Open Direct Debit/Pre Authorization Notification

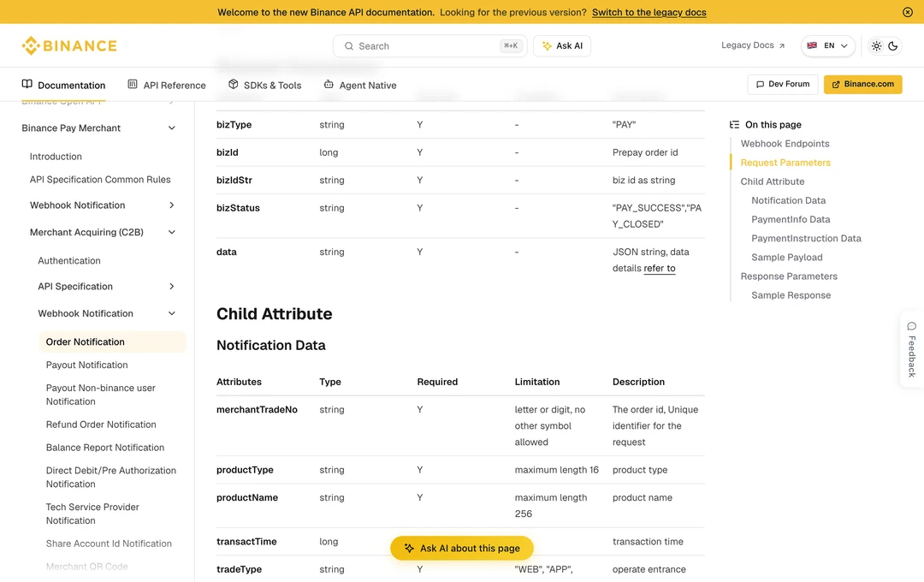(110, 477)
